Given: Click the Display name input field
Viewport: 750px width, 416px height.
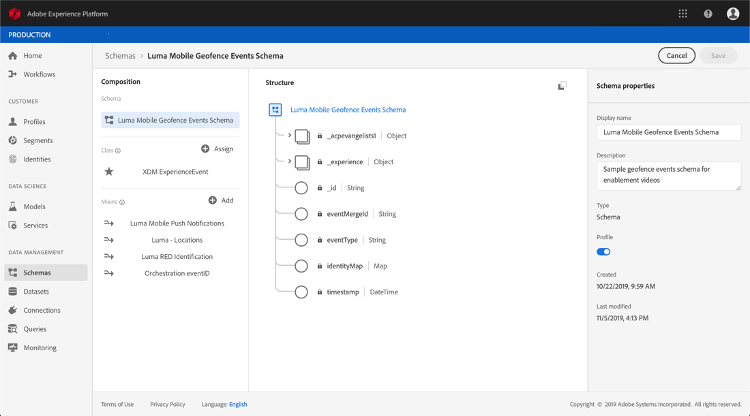Looking at the screenshot, I should click(669, 132).
